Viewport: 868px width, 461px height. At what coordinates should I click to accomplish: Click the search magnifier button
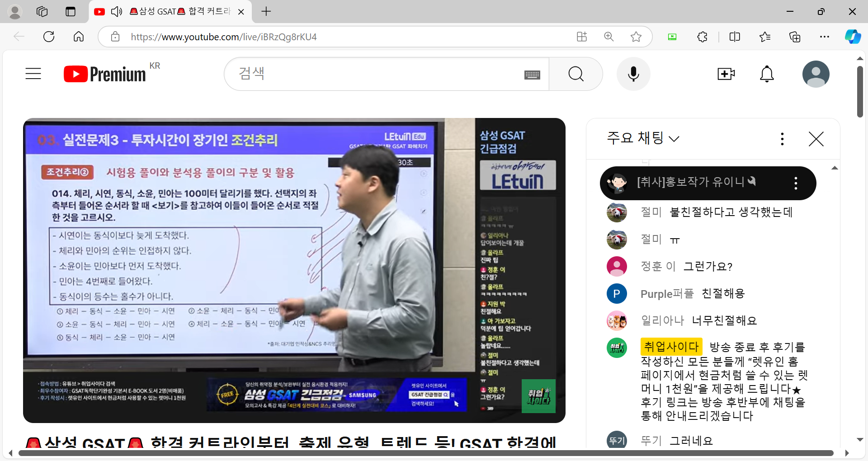pos(576,74)
